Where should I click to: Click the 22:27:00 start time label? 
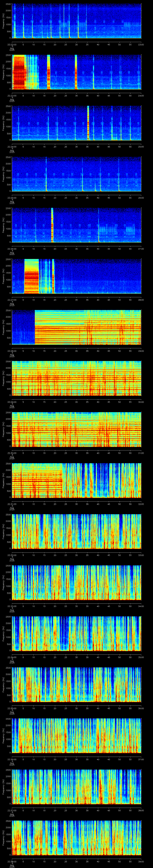pos(12,300)
